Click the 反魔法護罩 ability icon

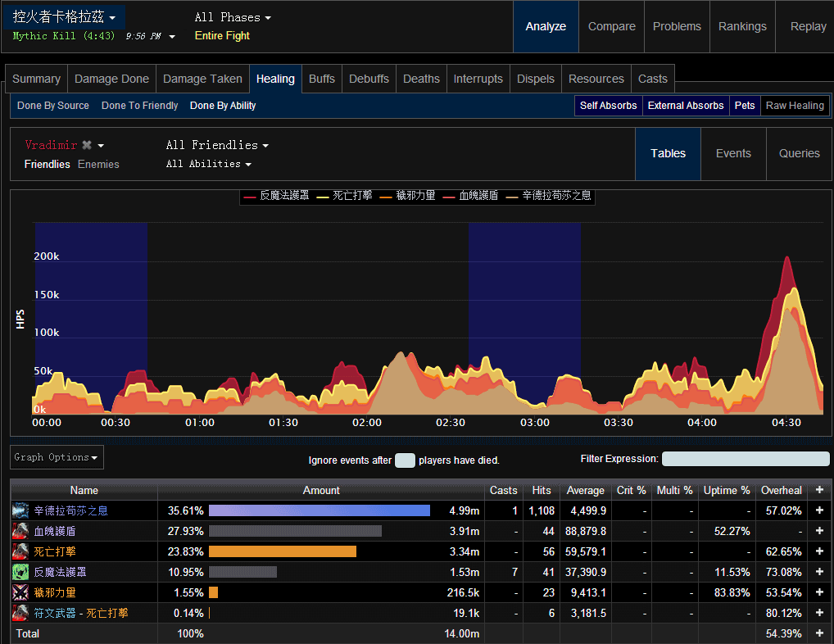tap(20, 572)
